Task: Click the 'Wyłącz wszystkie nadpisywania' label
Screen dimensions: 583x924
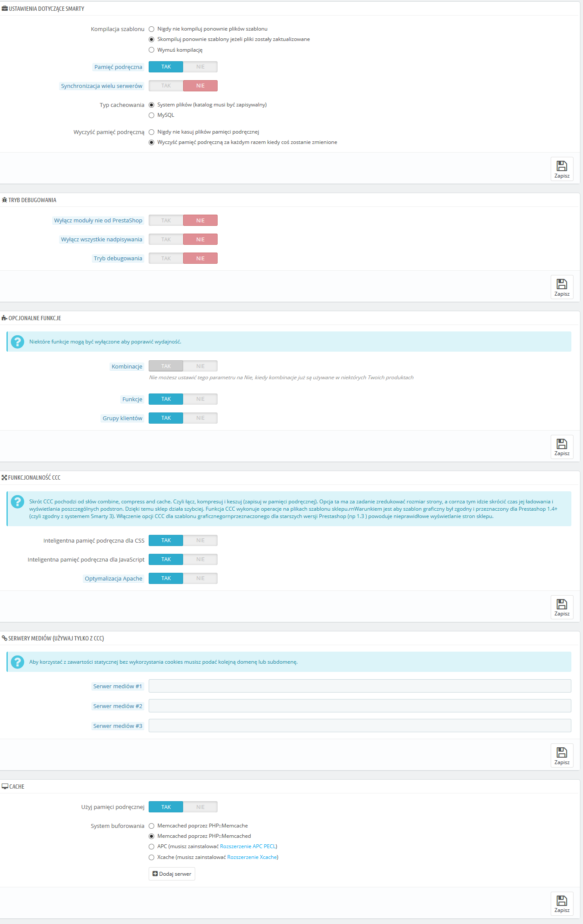Action: [x=102, y=239]
